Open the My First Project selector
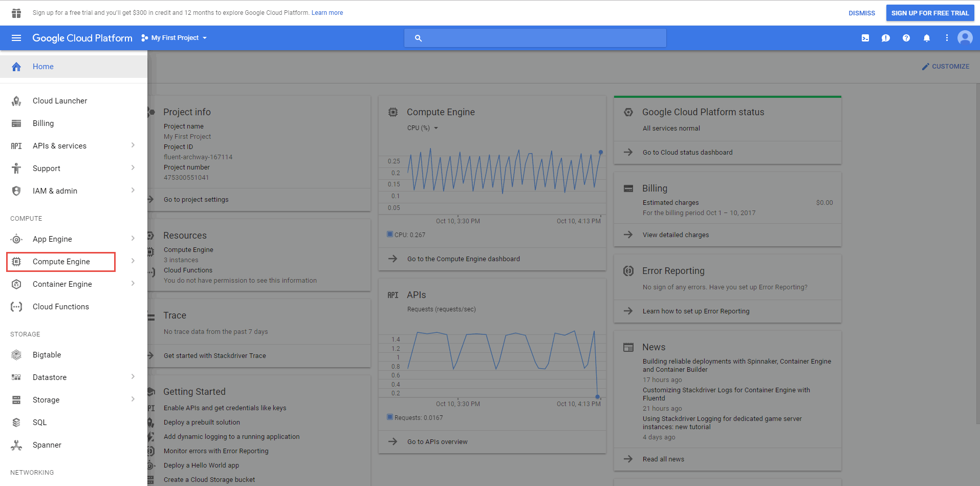Viewport: 980px width, 486px height. pyautogui.click(x=175, y=37)
